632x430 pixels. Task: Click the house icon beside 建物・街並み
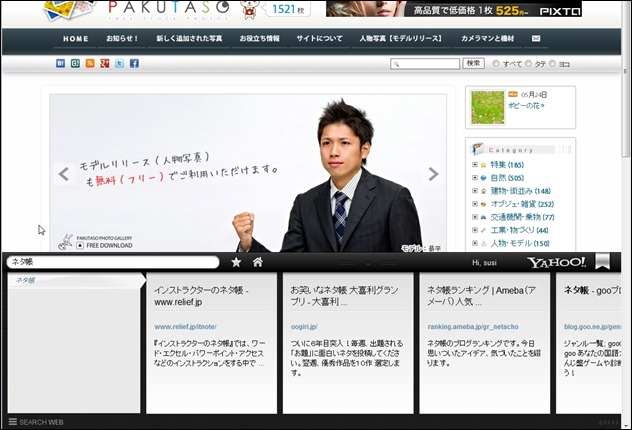(x=483, y=191)
